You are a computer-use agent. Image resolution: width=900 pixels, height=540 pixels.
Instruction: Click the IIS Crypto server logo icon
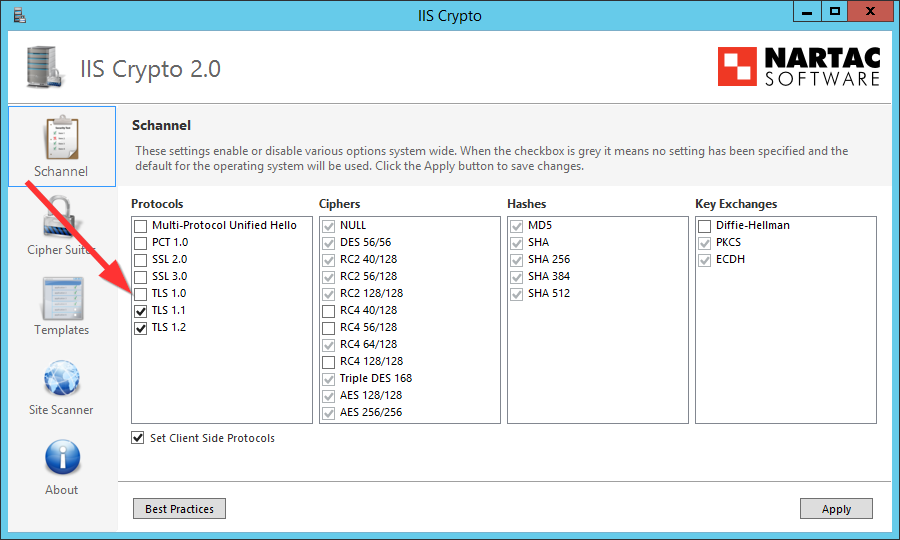tap(44, 67)
